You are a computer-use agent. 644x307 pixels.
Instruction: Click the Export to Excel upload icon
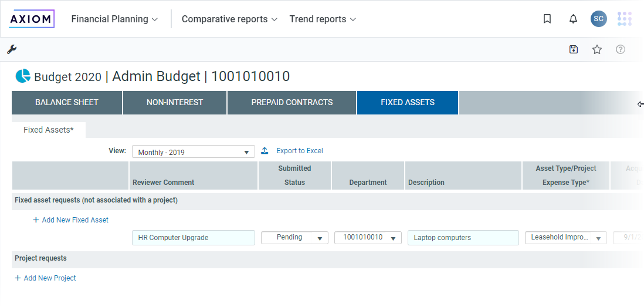tap(265, 151)
